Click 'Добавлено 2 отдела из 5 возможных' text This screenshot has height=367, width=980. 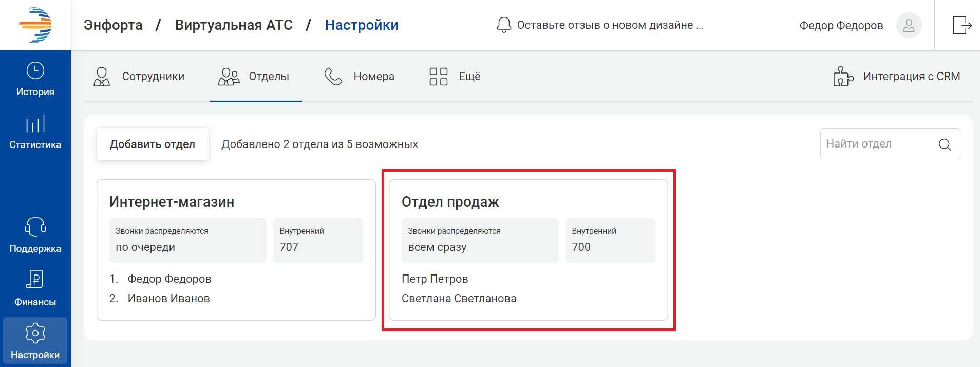pos(319,144)
